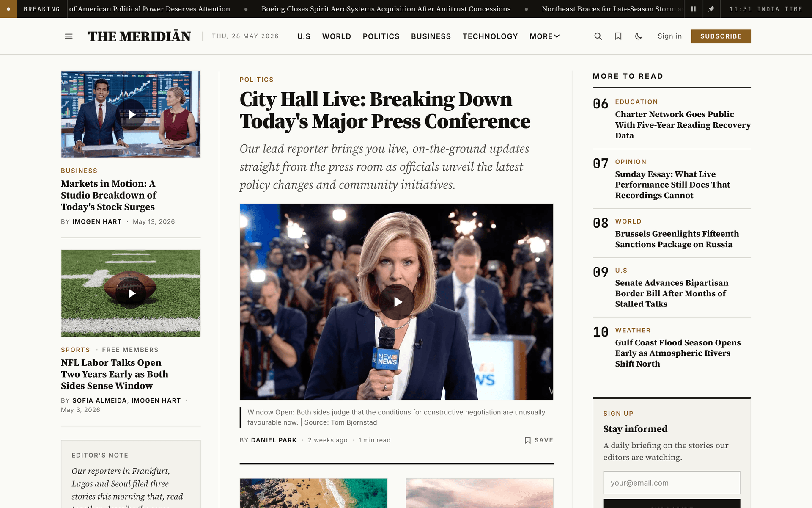Image resolution: width=812 pixels, height=508 pixels.
Task: Click the Sign in link
Action: pos(670,36)
